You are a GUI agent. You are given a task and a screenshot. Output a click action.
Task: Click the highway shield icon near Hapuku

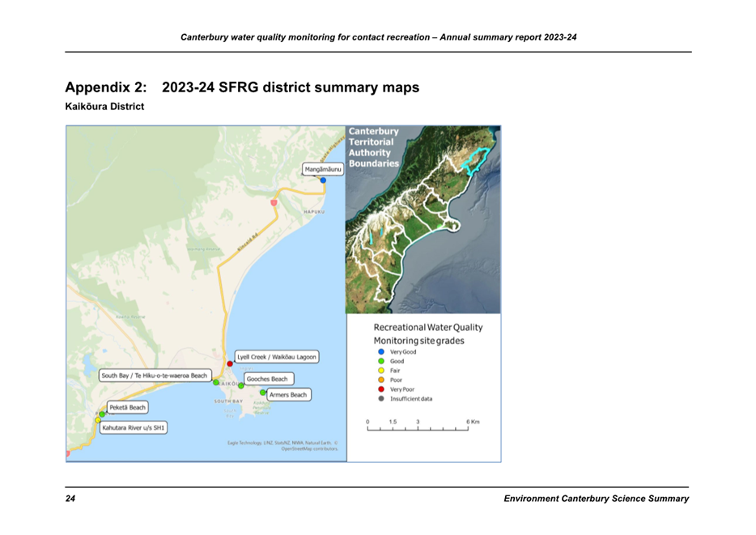click(x=274, y=202)
